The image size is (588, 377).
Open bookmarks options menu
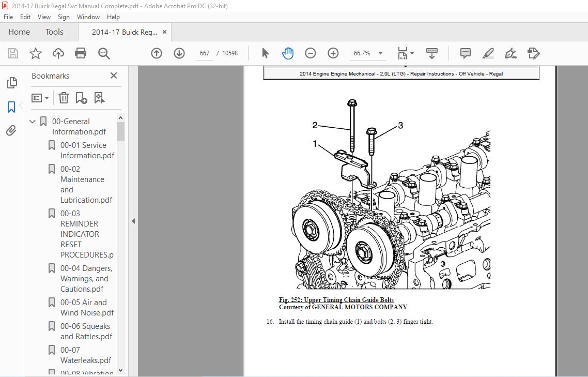pos(40,98)
